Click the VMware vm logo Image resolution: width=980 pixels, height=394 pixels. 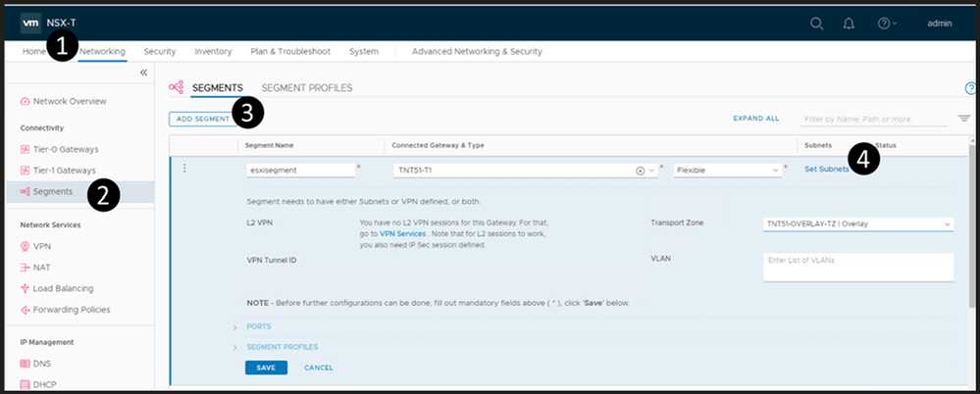pos(31,24)
